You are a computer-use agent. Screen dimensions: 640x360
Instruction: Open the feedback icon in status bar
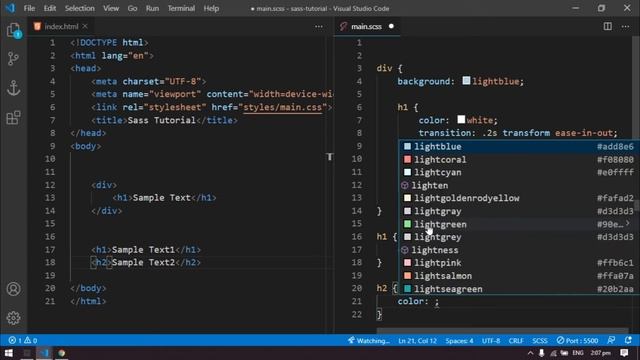pyautogui.click(x=611, y=340)
